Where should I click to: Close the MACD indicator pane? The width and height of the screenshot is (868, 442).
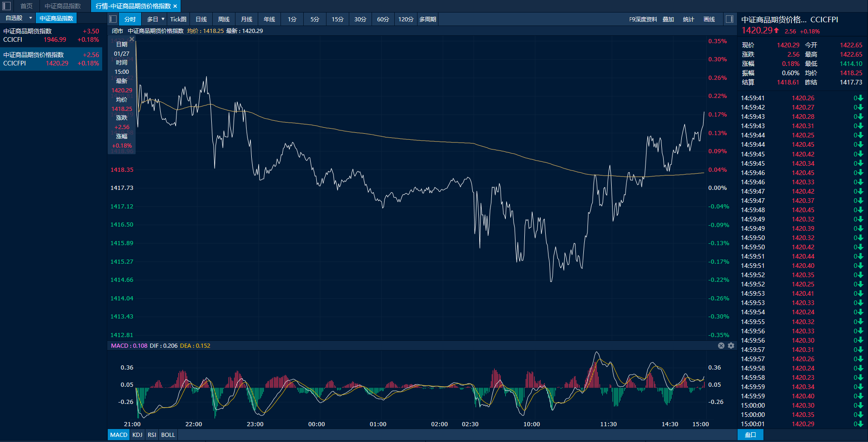[x=721, y=345]
